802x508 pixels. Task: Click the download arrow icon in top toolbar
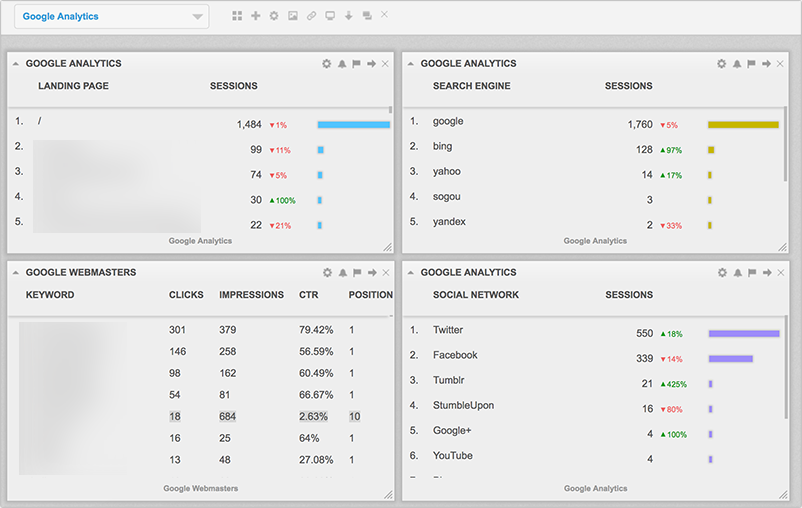[x=348, y=16]
